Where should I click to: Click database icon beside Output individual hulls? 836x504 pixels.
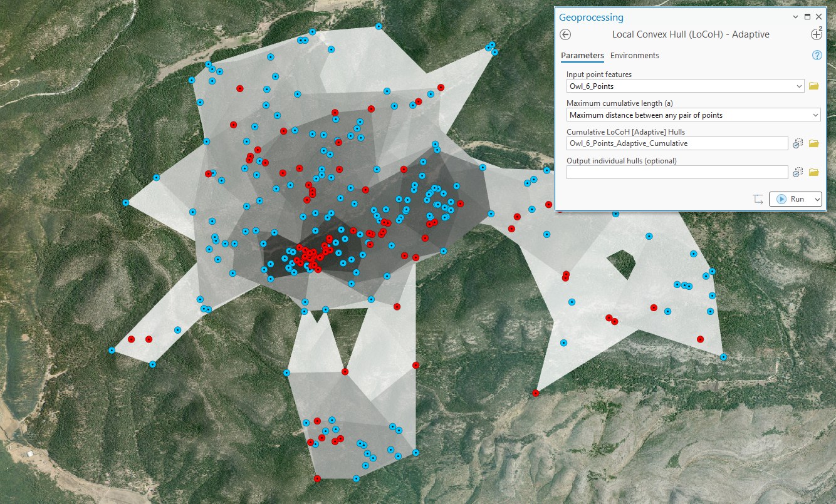click(798, 172)
